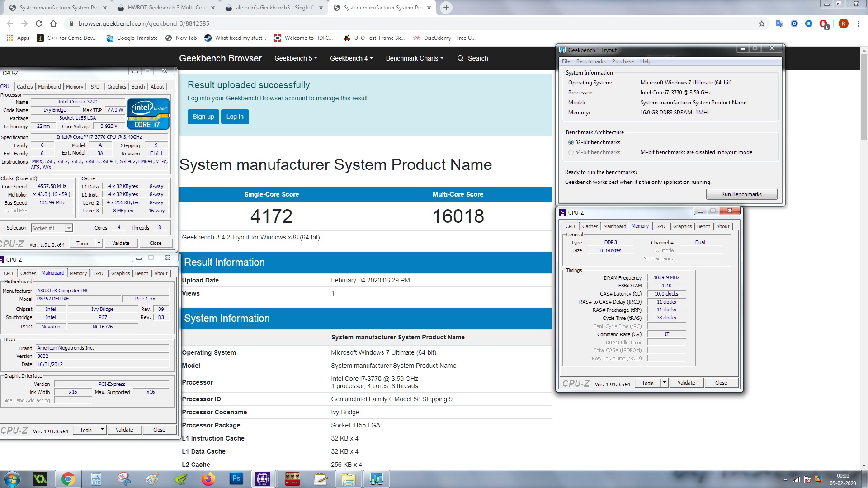Open the NVIDIA icon on the taskbar
The height and width of the screenshot is (488, 868).
click(180, 479)
